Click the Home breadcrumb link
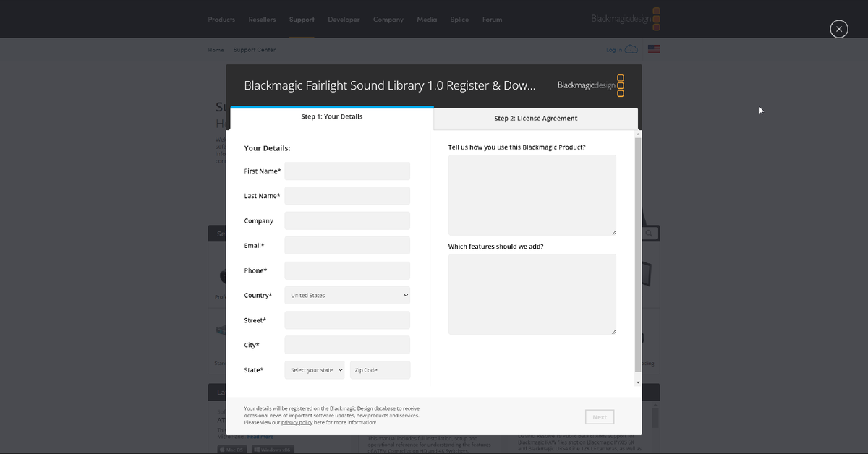 point(216,50)
